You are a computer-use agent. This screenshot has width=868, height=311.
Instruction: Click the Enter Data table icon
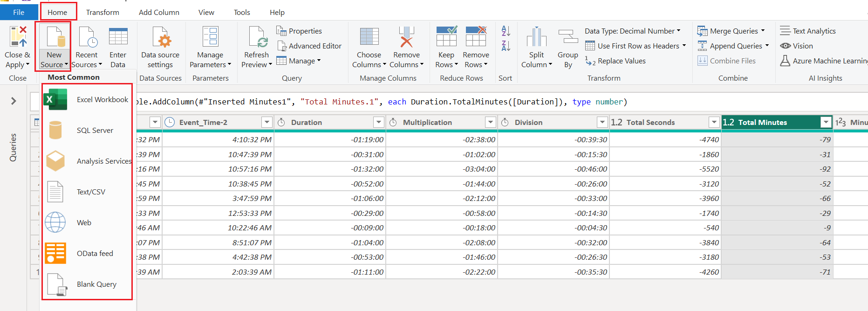[118, 37]
